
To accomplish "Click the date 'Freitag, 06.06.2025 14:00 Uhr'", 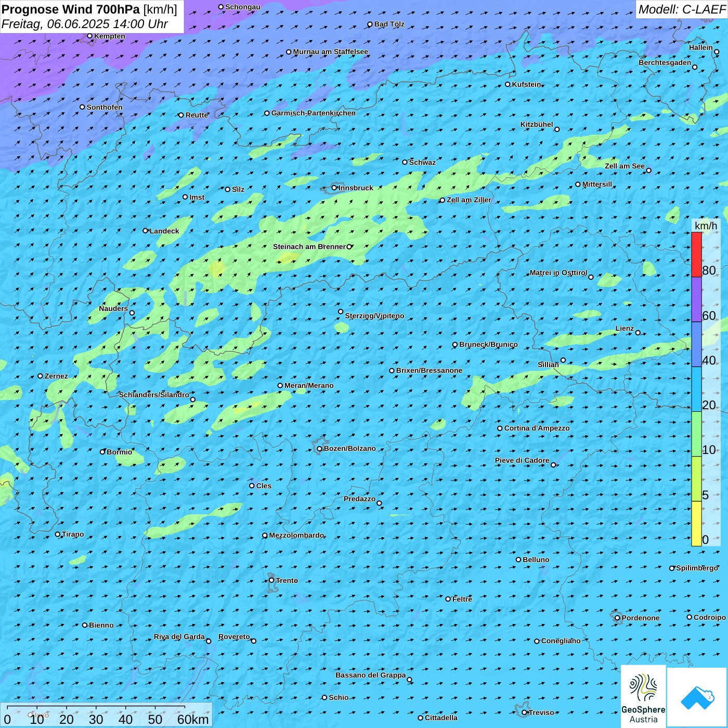I will coord(84,24).
